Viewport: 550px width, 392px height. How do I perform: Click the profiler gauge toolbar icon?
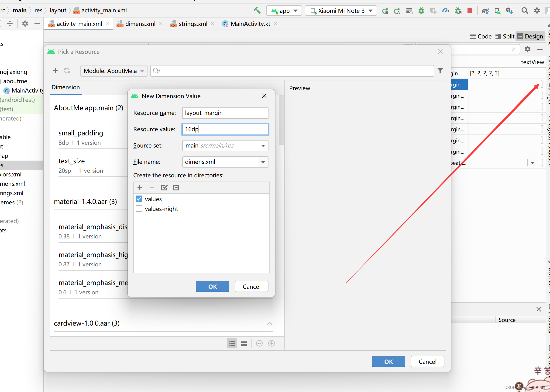coord(445,11)
